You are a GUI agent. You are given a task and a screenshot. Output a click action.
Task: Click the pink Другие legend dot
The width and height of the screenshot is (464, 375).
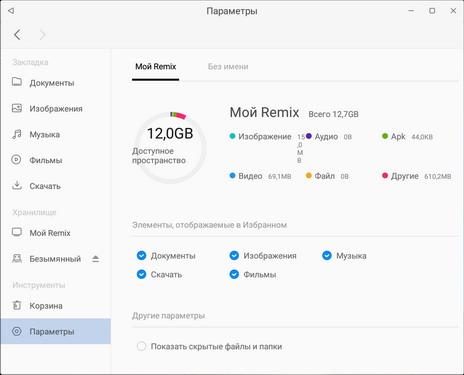pyautogui.click(x=385, y=175)
